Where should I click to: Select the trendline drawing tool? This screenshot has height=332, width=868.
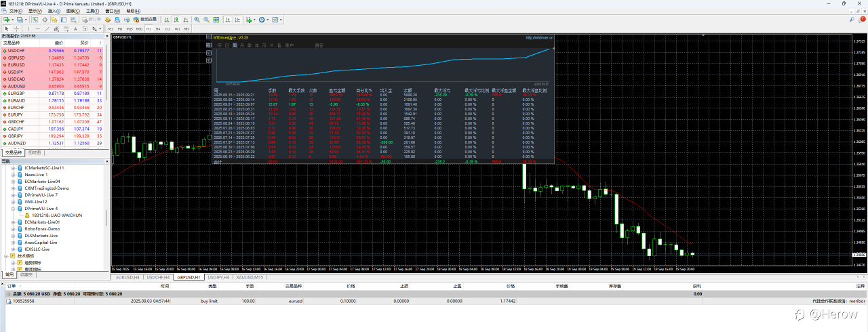45,29
